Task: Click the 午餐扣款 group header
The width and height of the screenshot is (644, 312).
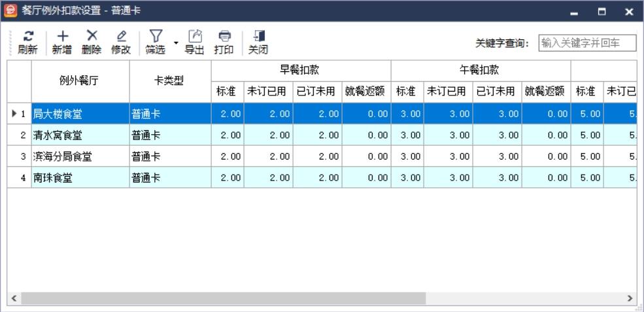Action: [481, 71]
